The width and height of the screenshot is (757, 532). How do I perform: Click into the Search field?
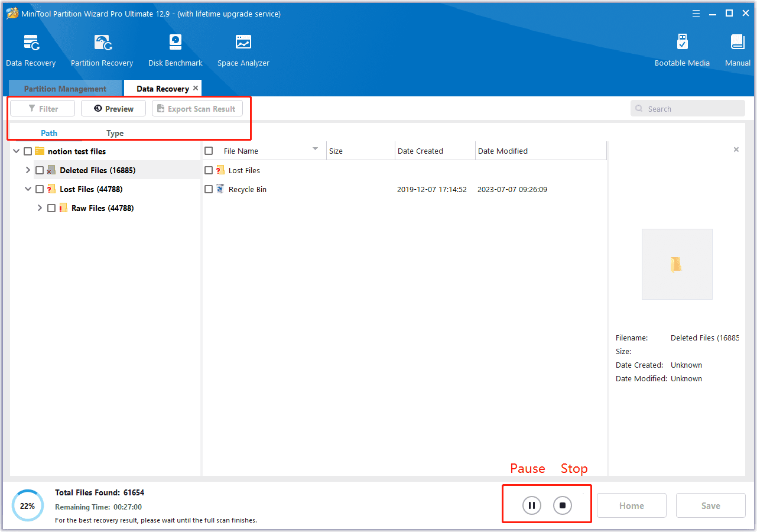pos(691,109)
